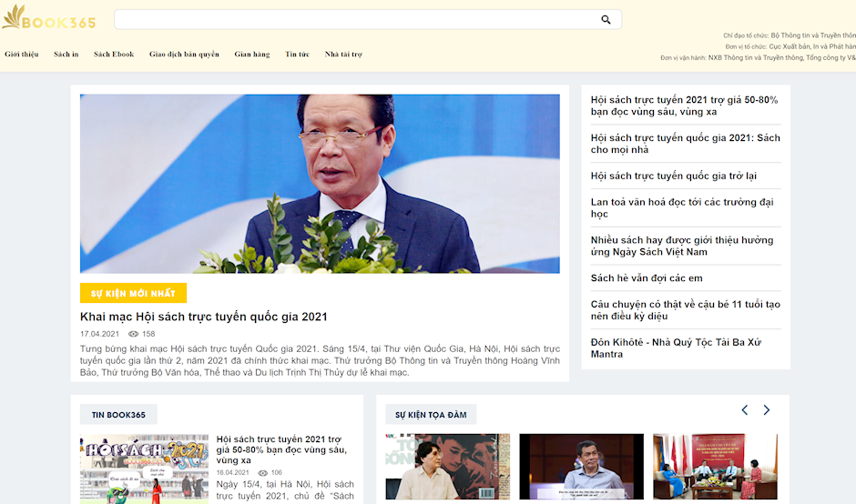Open the featured speaker news photo
Image resolution: width=856 pixels, height=504 pixels.
320,183
